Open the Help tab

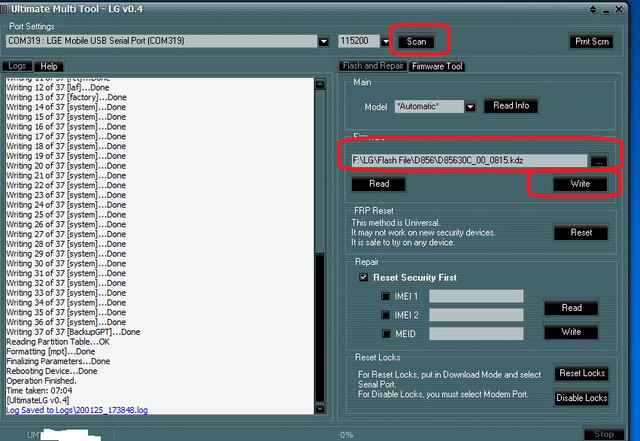[x=49, y=66]
